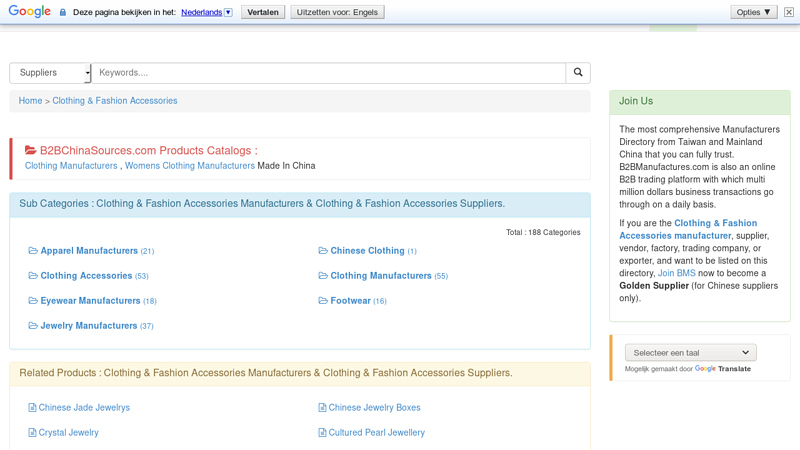Click folder icon beside Jewelry Manufacturers
The width and height of the screenshot is (800, 450).
coord(33,326)
